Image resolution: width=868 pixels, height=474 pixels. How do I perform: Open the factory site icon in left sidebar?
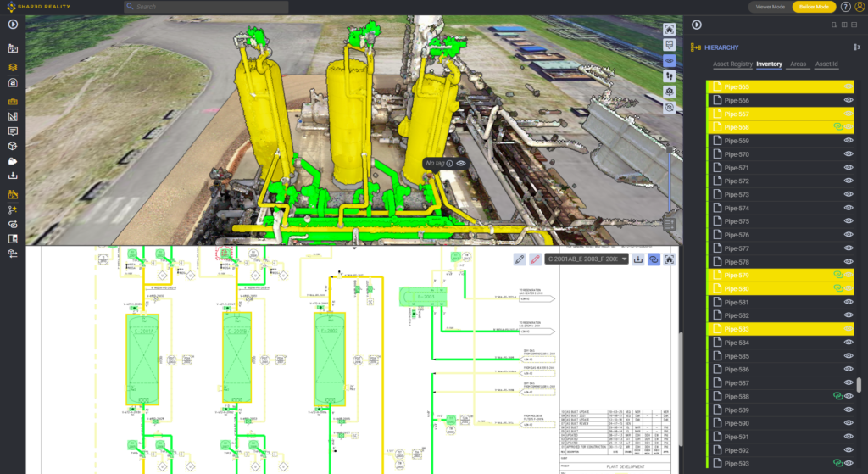[x=13, y=48]
